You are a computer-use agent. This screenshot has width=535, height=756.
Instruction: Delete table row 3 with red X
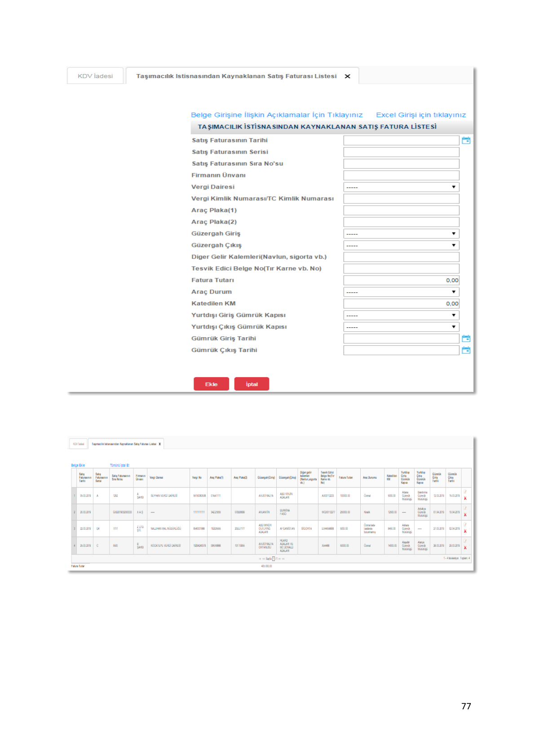[x=465, y=531]
